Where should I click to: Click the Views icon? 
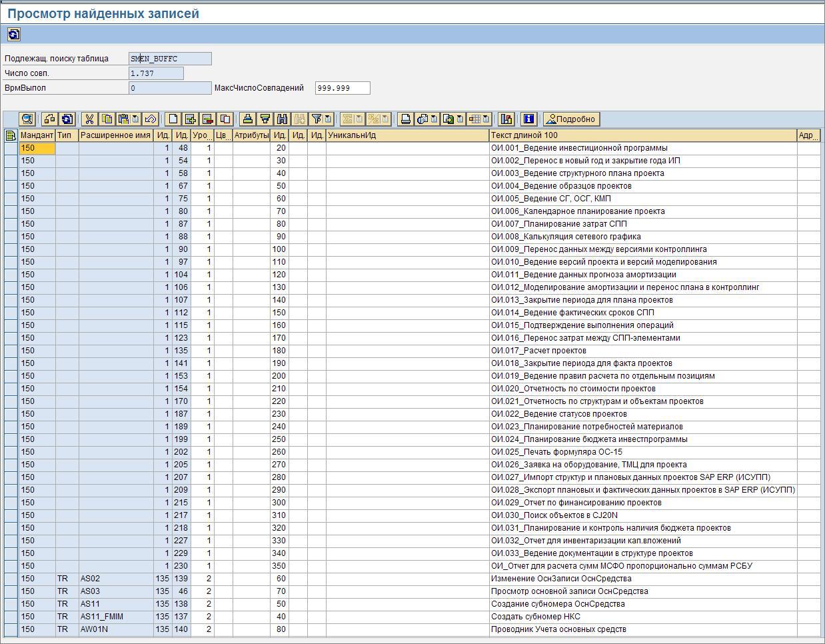422,119
